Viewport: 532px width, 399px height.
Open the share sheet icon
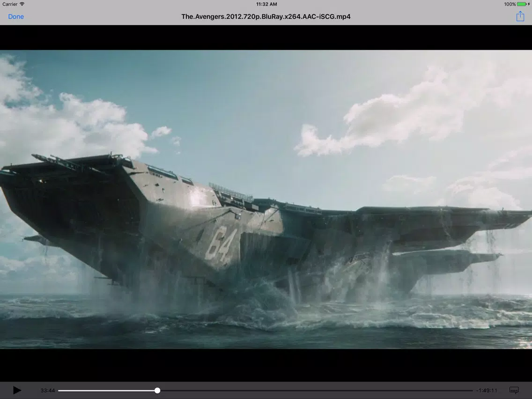pyautogui.click(x=520, y=16)
